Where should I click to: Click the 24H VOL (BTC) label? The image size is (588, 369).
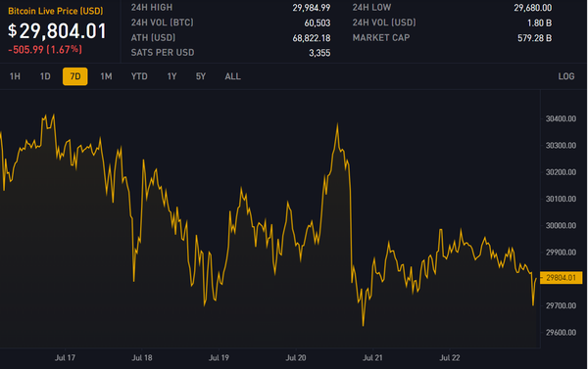163,23
